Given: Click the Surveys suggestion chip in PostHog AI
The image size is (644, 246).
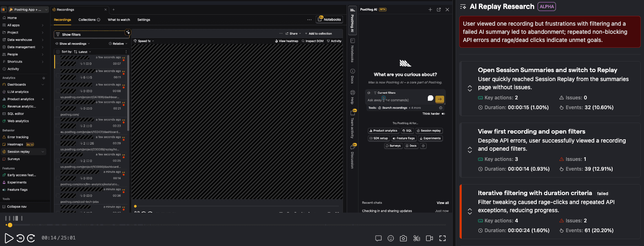Looking at the screenshot, I should pyautogui.click(x=394, y=146).
